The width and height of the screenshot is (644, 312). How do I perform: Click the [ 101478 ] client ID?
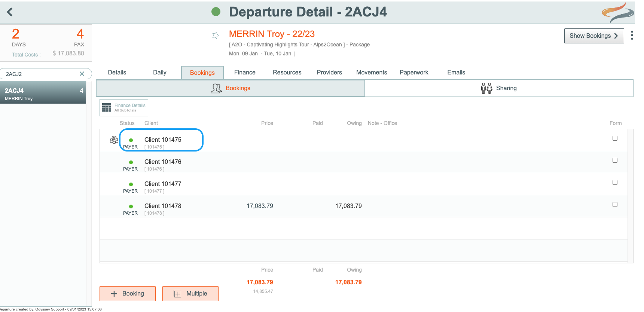pos(155,213)
